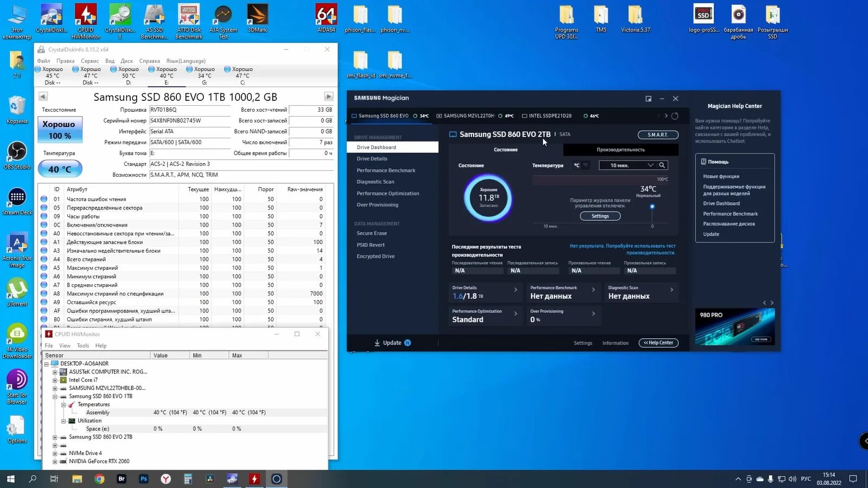
Task: Collapse Utilization node in HWMonitor
Action: click(x=63, y=421)
